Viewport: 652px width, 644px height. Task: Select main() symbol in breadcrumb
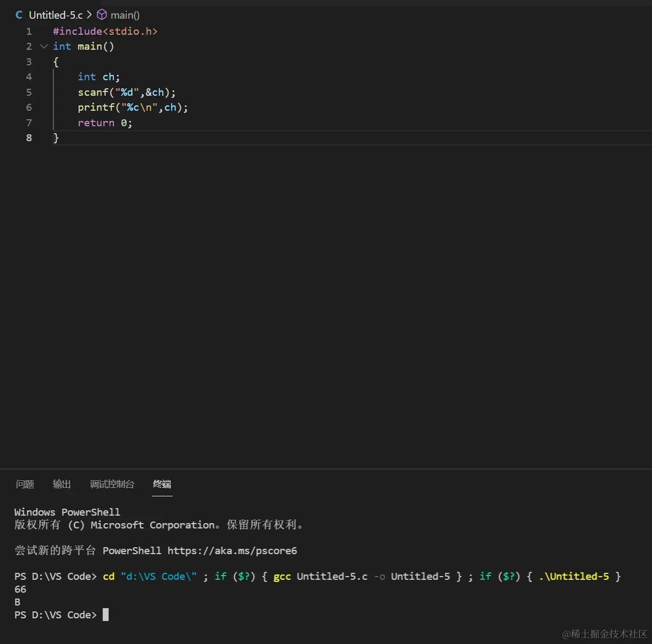tap(125, 15)
